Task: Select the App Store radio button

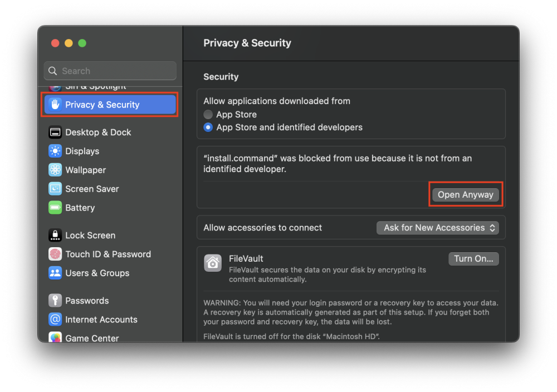Action: 208,115
